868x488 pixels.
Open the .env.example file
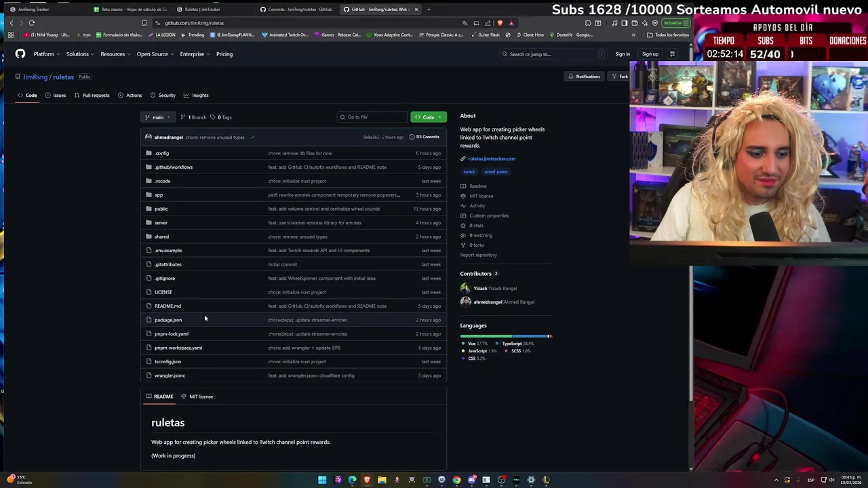(168, 250)
